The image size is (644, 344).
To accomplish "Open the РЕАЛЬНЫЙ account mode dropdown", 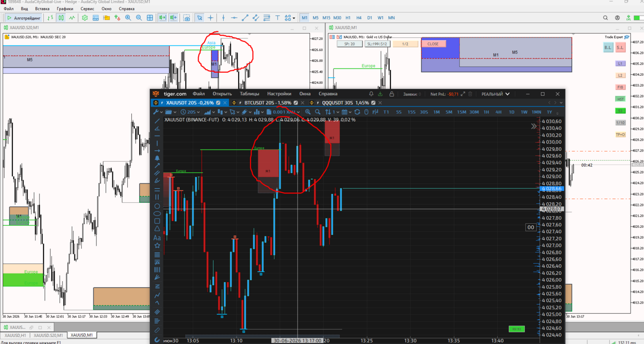I will (x=495, y=94).
